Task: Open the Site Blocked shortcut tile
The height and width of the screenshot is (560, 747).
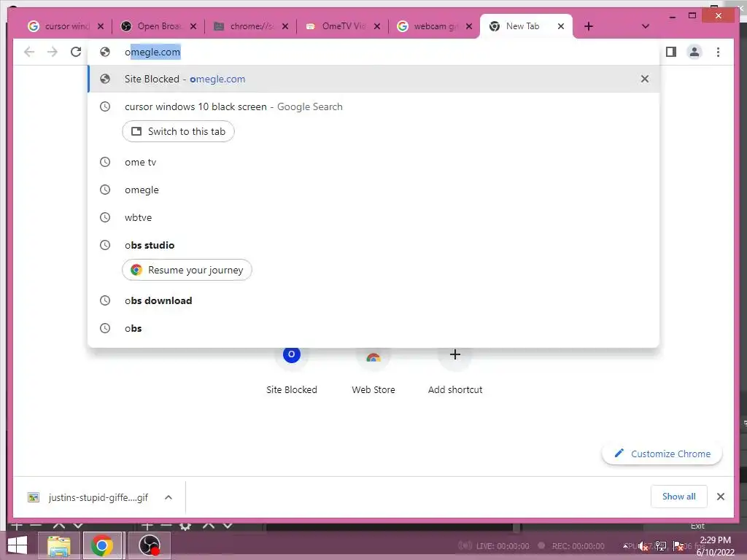Action: click(292, 371)
